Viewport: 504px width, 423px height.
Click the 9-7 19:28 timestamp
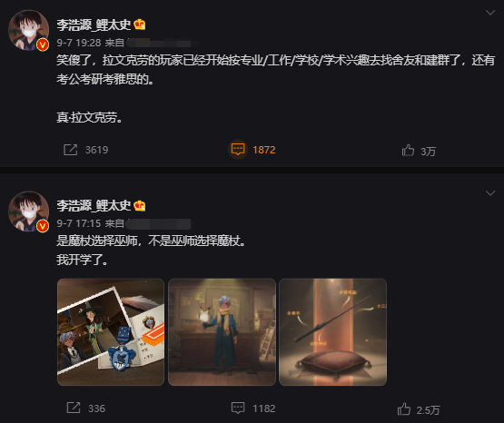click(x=79, y=43)
